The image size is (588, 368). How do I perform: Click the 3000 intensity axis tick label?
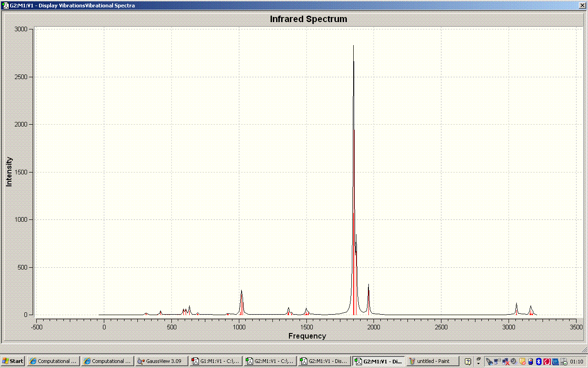pos(21,29)
